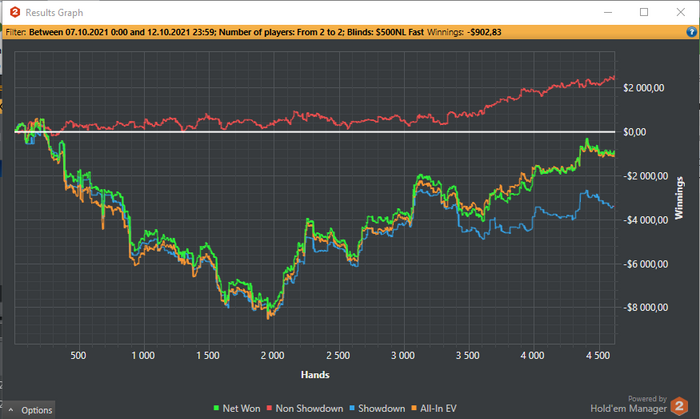700x419 pixels.
Task: Click the Winnings: -$902,83 value
Action: 464,32
